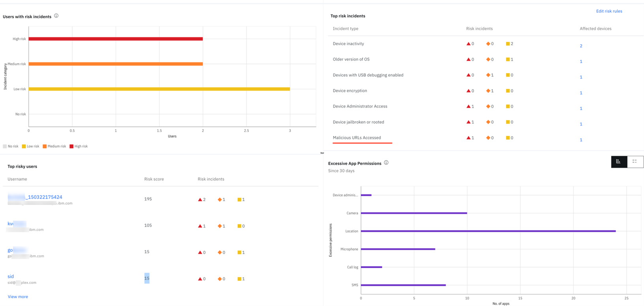Click Device jailbroken or rooted incident type
Screen dimensions: 644x306
[359, 122]
